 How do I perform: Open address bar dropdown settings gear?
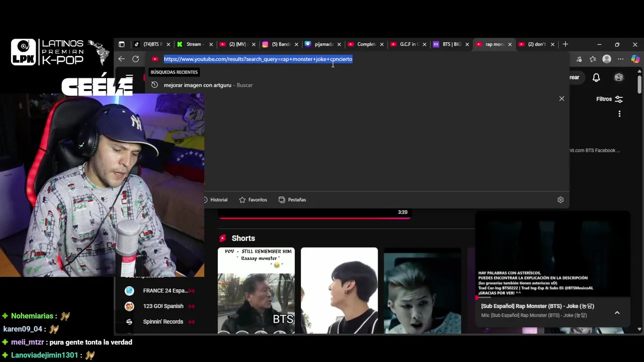point(560,200)
